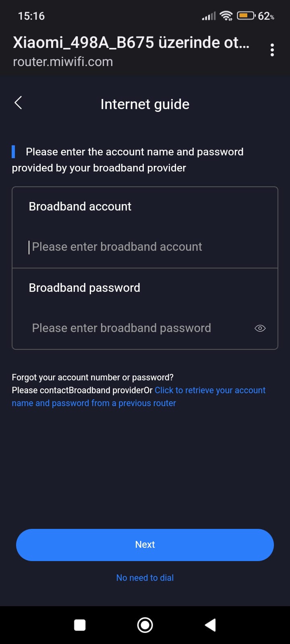Image resolution: width=290 pixels, height=644 pixels.
Task: Open the three-dot overflow menu
Action: tap(272, 50)
